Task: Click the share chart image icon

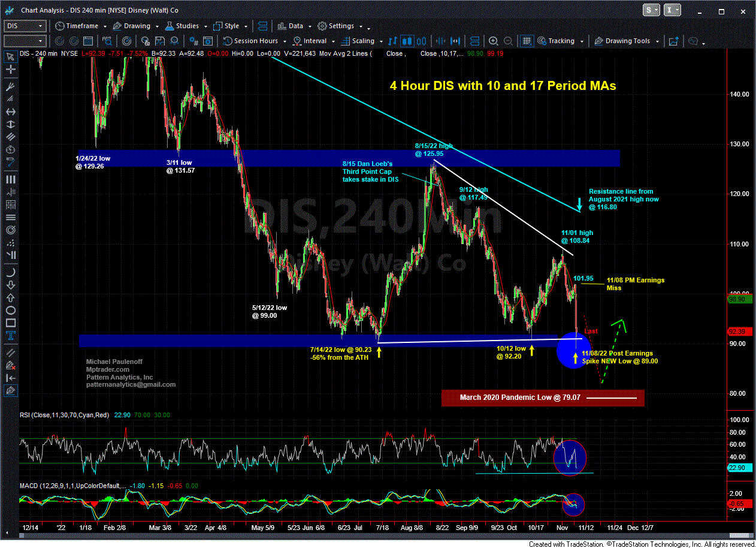Action: click(674, 41)
